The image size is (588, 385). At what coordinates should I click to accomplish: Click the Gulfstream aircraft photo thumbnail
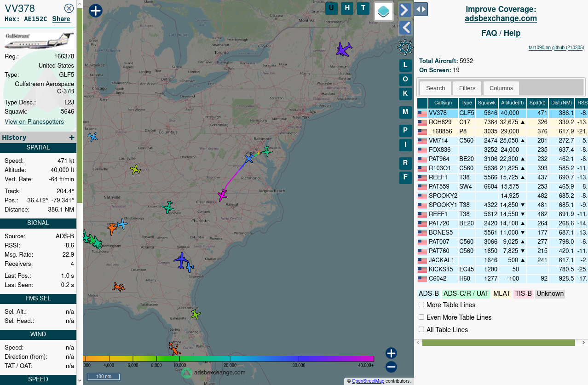click(39, 40)
